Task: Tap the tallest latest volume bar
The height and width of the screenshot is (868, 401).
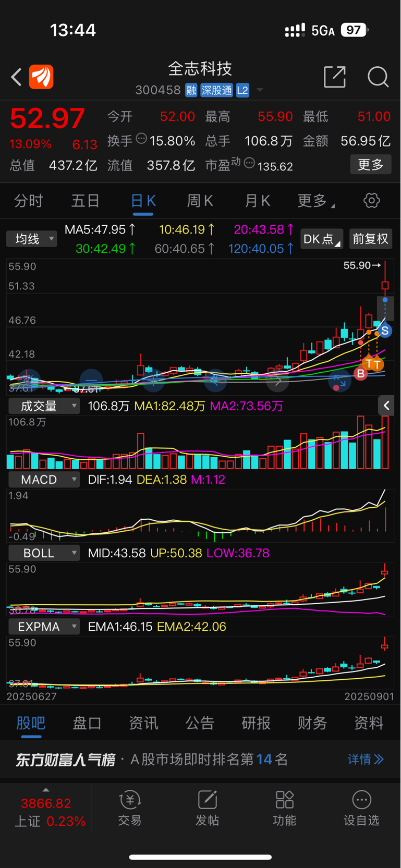Action: point(385,443)
